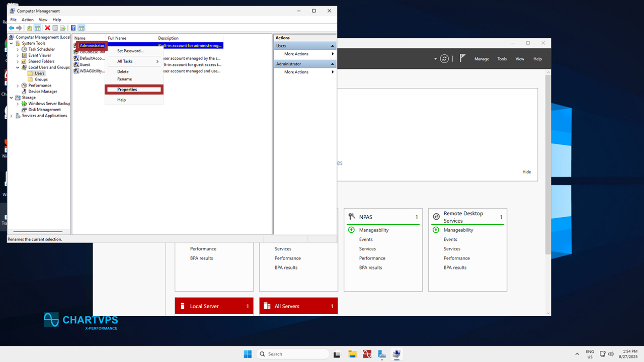644x362 pixels.
Task: Click the Refresh icon in Server Manager
Action: 444,59
